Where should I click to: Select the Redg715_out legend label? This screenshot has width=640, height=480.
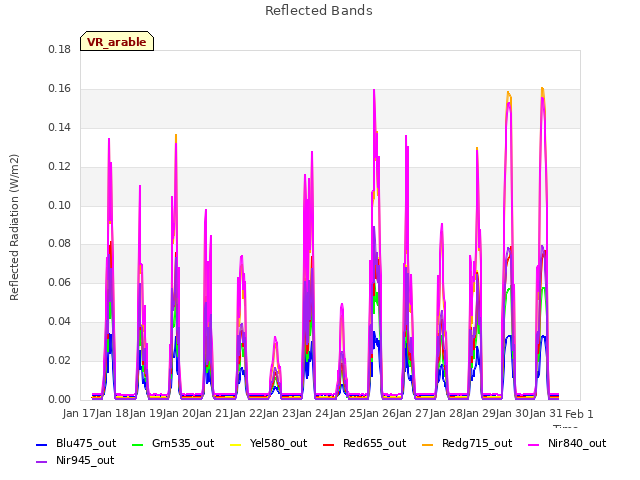[x=477, y=443]
